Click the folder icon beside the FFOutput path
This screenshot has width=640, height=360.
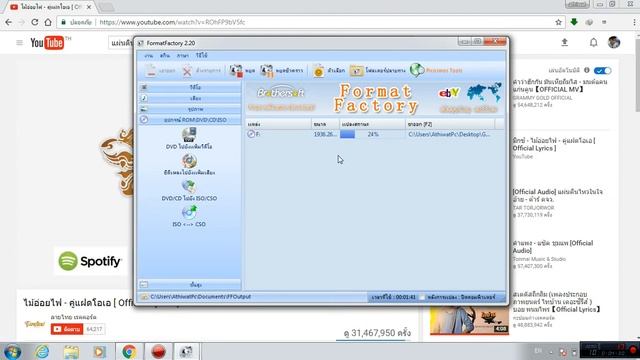[x=144, y=297]
